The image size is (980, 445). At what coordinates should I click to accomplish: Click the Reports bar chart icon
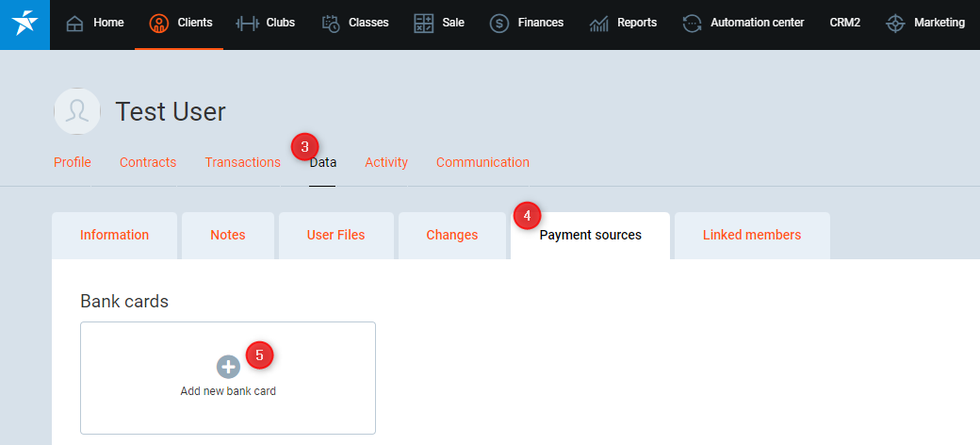(599, 24)
